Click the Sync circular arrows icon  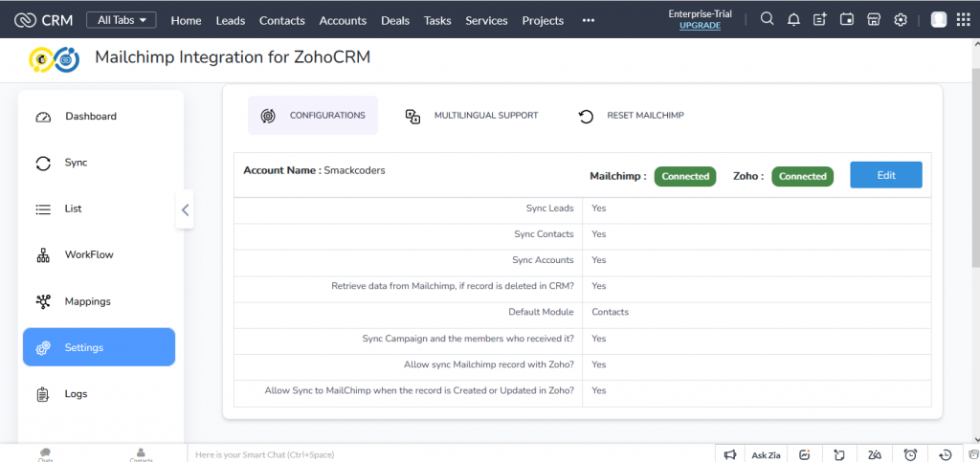tap(43, 164)
